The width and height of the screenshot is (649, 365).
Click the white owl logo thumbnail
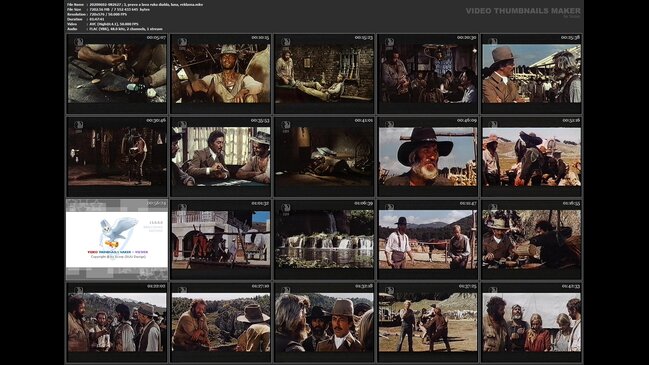pos(117,240)
